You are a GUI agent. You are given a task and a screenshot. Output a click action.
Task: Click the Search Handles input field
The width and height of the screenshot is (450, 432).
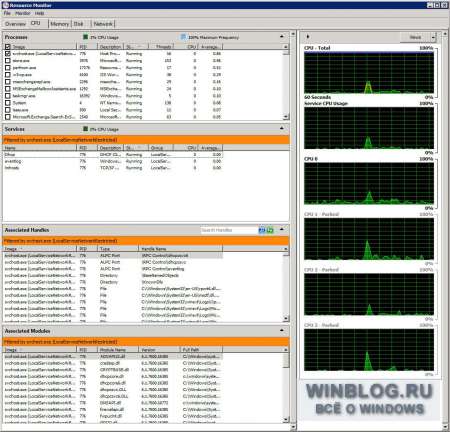(x=229, y=230)
